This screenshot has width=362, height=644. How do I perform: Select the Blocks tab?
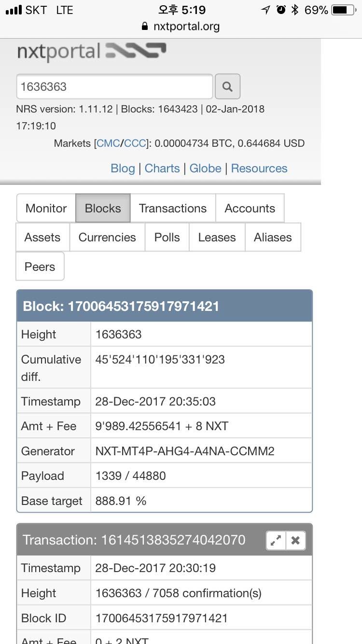[x=103, y=209]
